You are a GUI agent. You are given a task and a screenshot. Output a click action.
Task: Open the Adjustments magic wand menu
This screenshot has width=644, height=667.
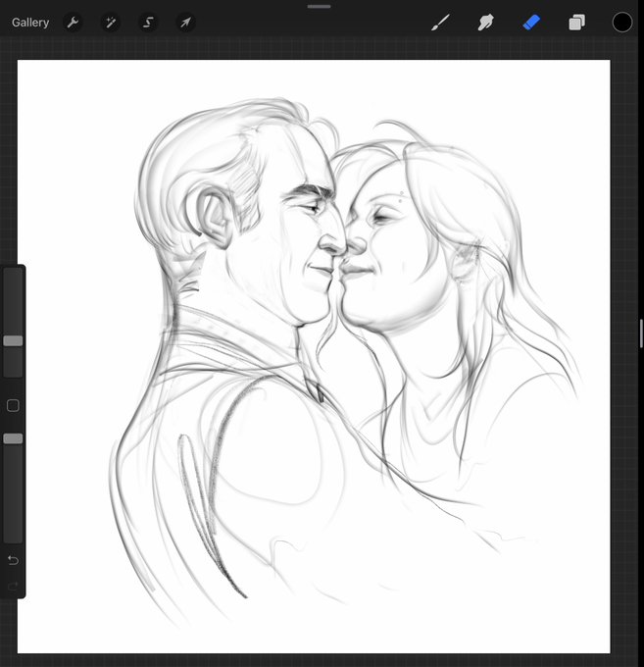coord(111,23)
